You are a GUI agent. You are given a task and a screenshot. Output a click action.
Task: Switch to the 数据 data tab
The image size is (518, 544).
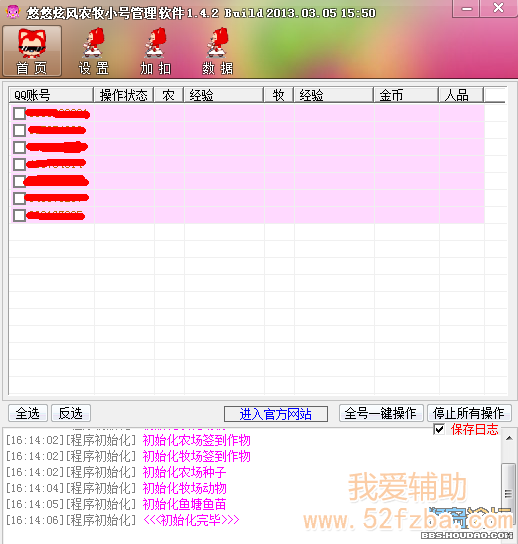(218, 51)
